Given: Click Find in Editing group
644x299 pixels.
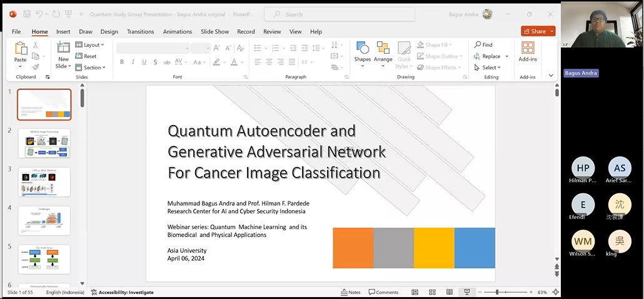Looking at the screenshot, I should pyautogui.click(x=483, y=45).
